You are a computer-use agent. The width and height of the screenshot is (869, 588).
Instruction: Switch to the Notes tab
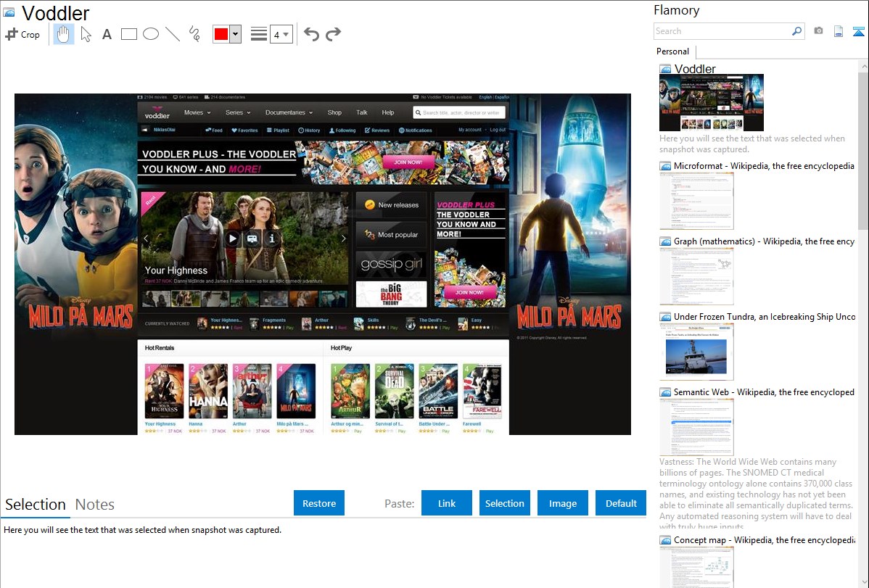point(95,505)
